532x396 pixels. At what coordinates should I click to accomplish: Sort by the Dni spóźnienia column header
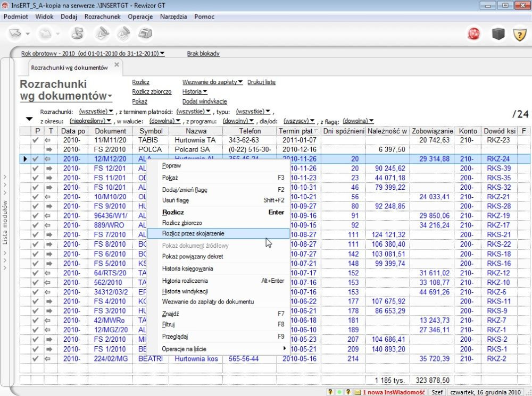pos(343,131)
